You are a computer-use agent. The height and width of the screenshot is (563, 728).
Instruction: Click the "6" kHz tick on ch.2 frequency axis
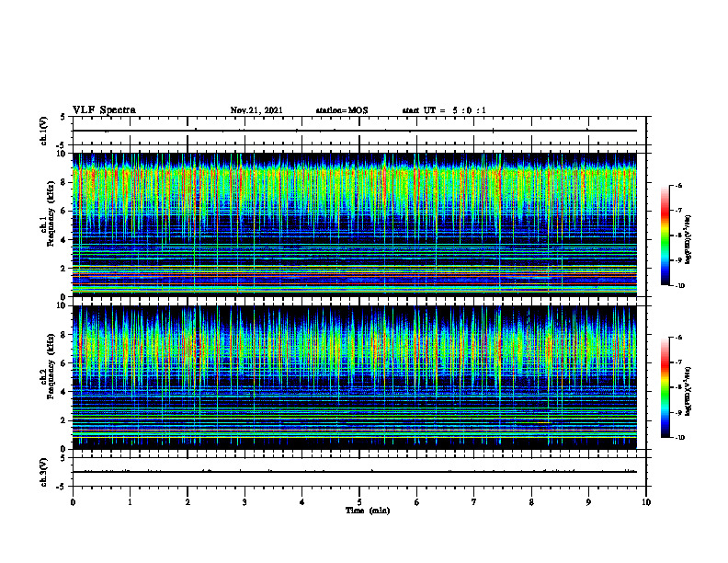64,363
